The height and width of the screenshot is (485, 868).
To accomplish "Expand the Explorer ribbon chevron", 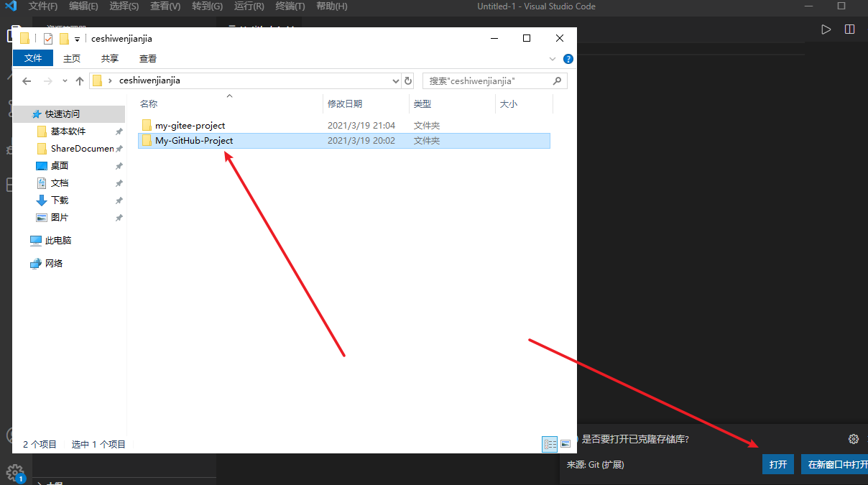I will (553, 59).
